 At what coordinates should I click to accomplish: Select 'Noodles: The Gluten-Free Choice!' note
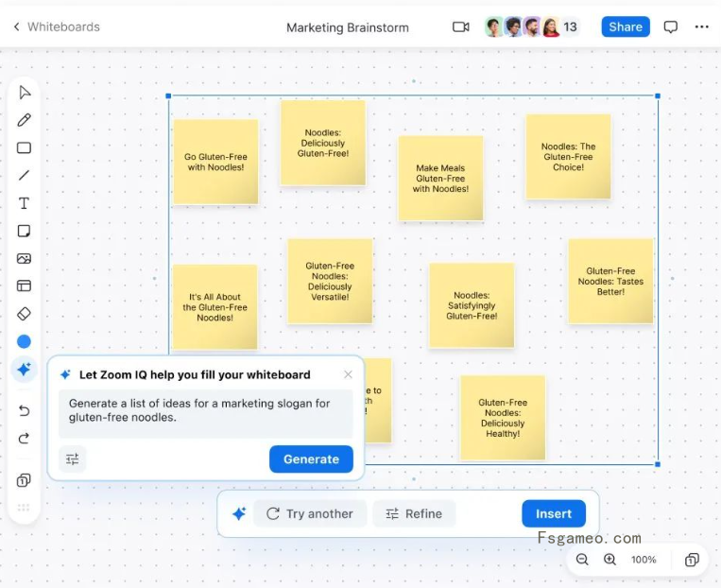[568, 157]
